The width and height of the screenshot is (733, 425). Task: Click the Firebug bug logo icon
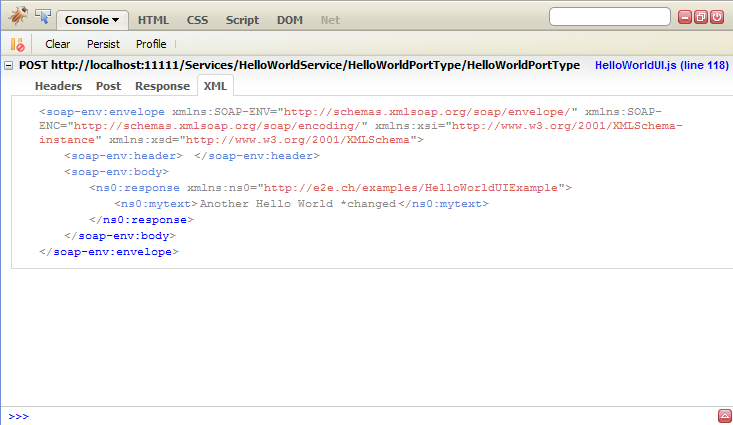tap(17, 17)
